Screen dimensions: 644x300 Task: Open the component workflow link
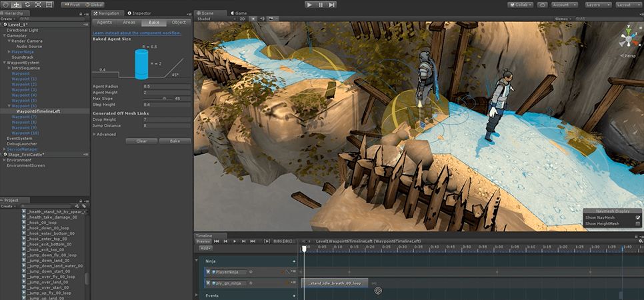click(x=137, y=32)
